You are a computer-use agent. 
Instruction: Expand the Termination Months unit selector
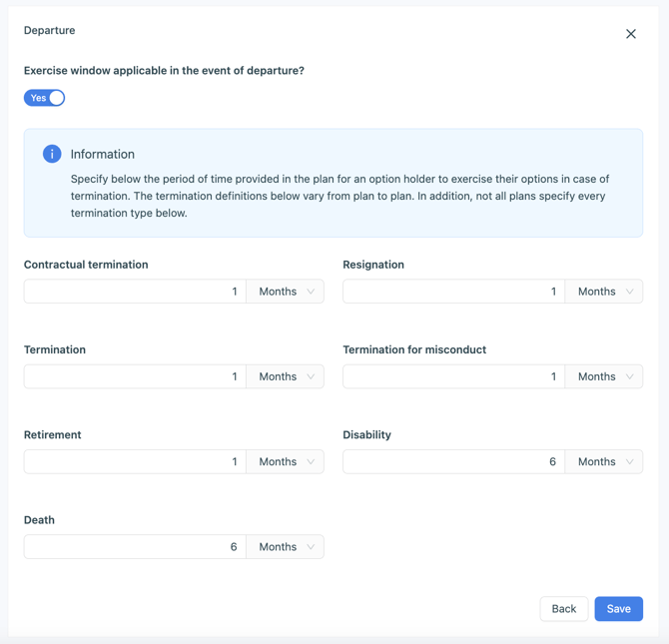[x=286, y=376]
